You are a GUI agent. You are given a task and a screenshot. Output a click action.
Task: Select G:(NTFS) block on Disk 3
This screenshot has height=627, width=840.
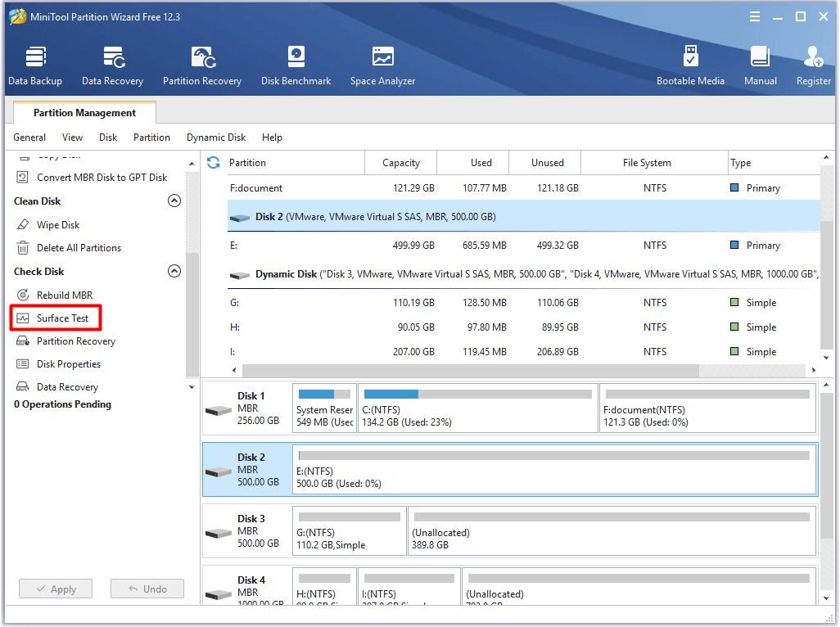pos(350,530)
